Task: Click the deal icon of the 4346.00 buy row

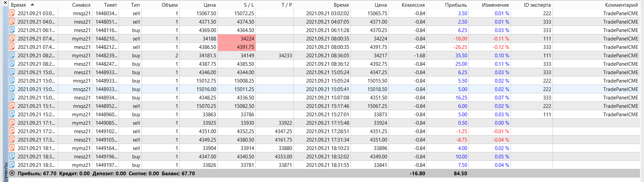Action: (x=12, y=72)
